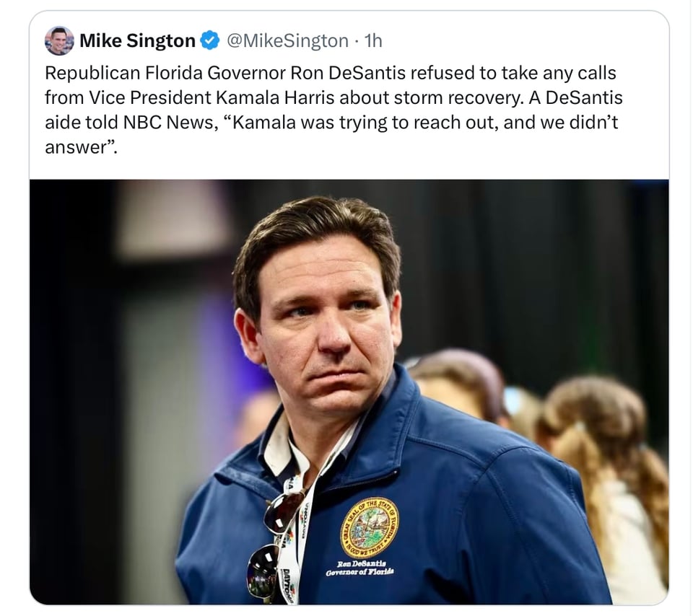Click embroidered Ron DeSantis name on jacket
Screen dimensions: 693x616
[360, 568]
